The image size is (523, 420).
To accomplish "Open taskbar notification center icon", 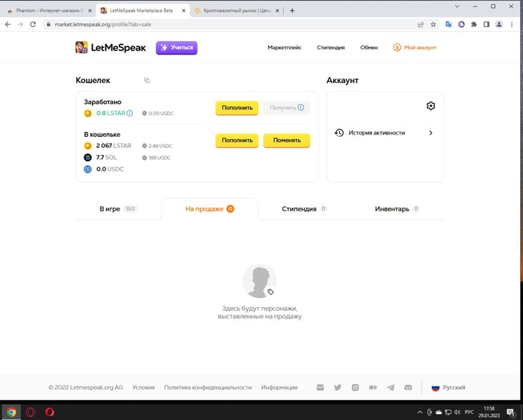I will tap(510, 412).
